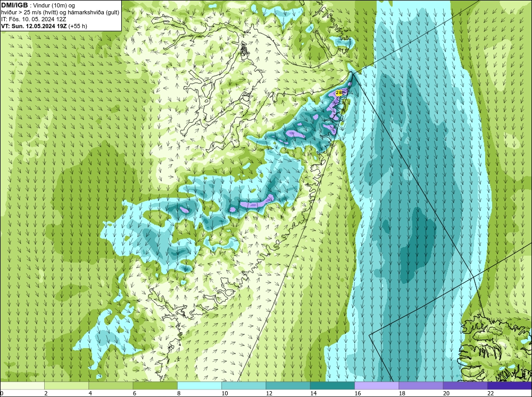Click the "IT: Fös. 10. 05. 2024 12Z" line
The height and width of the screenshot is (397, 532).
point(34,19)
